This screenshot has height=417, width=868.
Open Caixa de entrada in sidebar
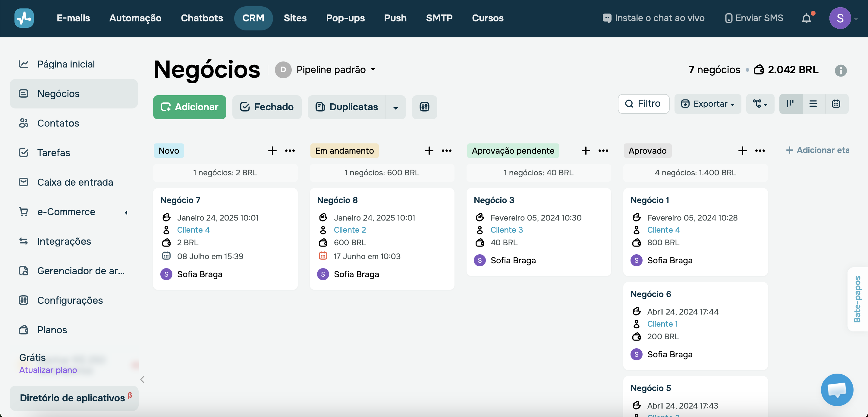tap(74, 182)
